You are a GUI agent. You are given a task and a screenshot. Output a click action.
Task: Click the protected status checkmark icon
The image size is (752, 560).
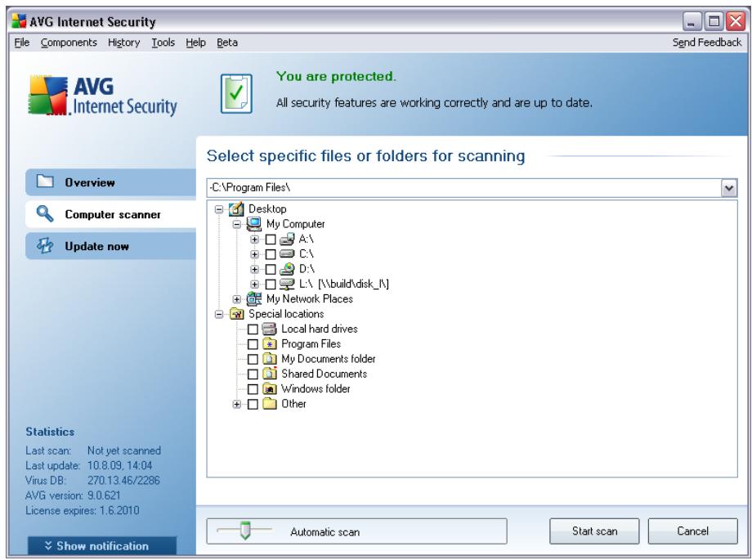[x=236, y=93]
